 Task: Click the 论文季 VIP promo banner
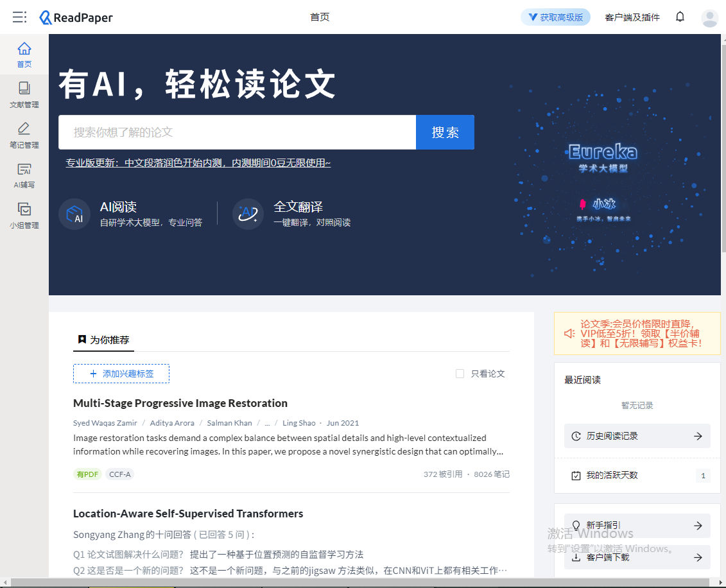point(637,333)
